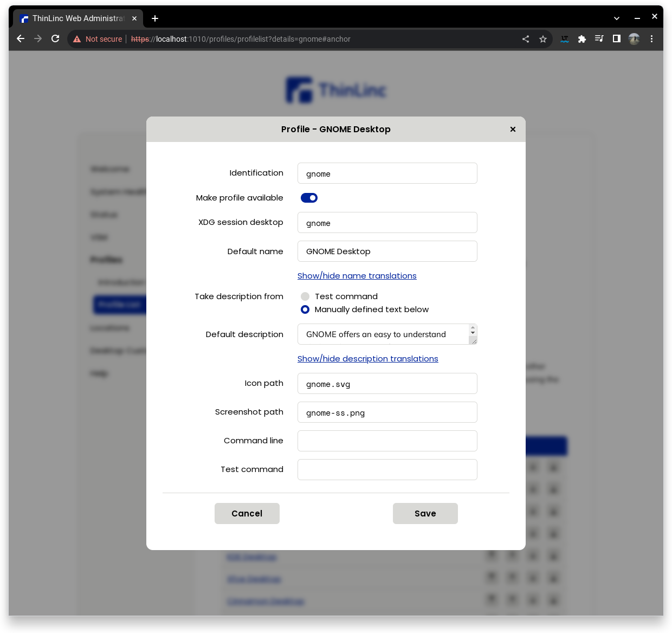
Task: Open a new browser tab
Action: point(155,18)
